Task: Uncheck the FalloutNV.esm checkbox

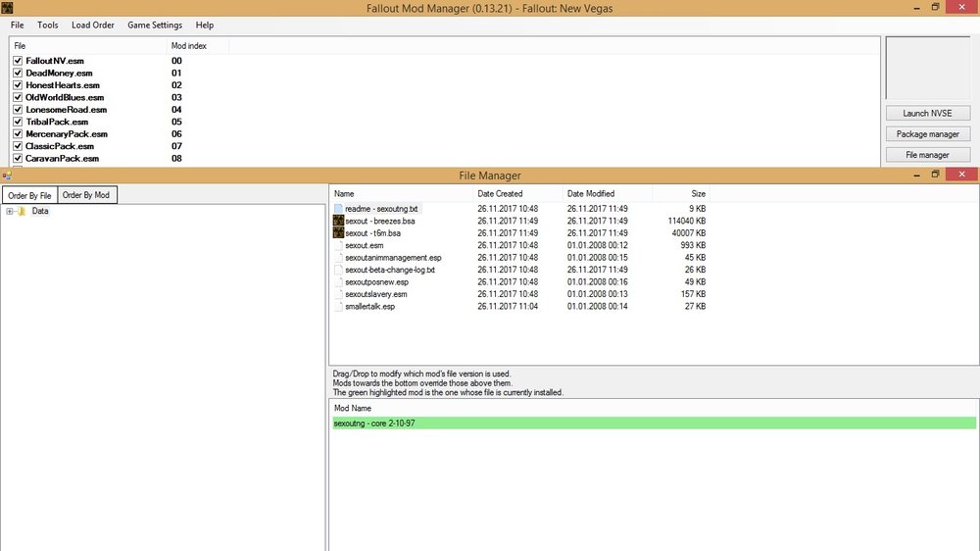Action: 18,61
